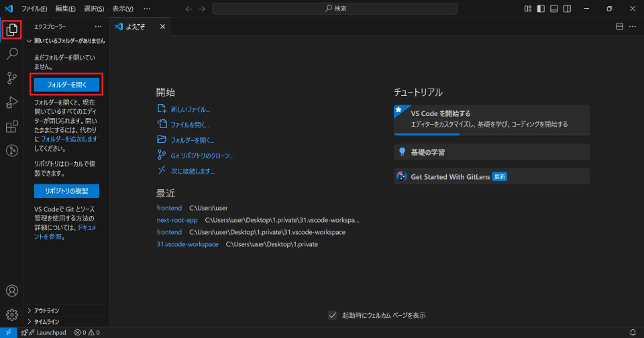
Task: Open the GitLens view in activity bar
Action: coord(12,151)
